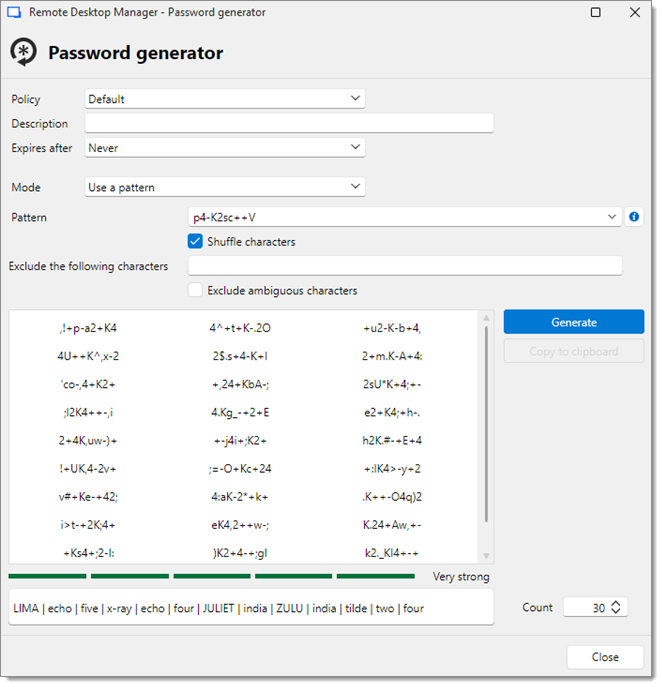The height and width of the screenshot is (687, 662).
Task: Click the Remote Desktop Manager title bar icon
Action: (14, 12)
